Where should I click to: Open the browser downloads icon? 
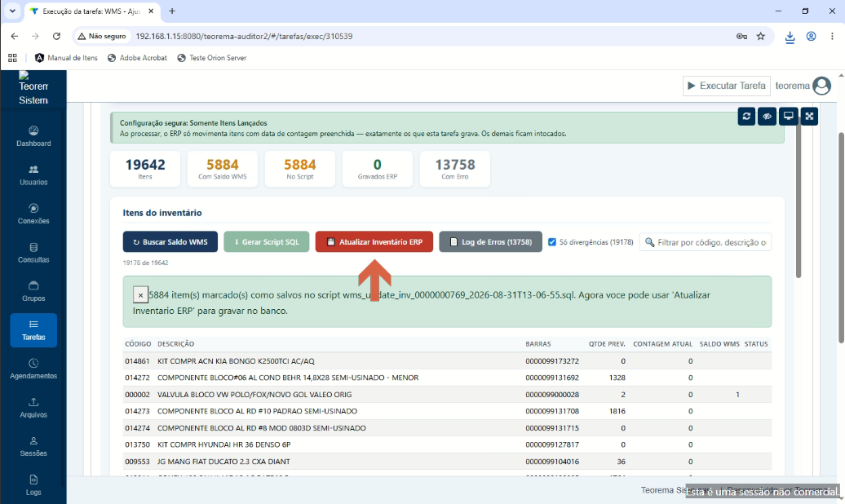coord(790,37)
